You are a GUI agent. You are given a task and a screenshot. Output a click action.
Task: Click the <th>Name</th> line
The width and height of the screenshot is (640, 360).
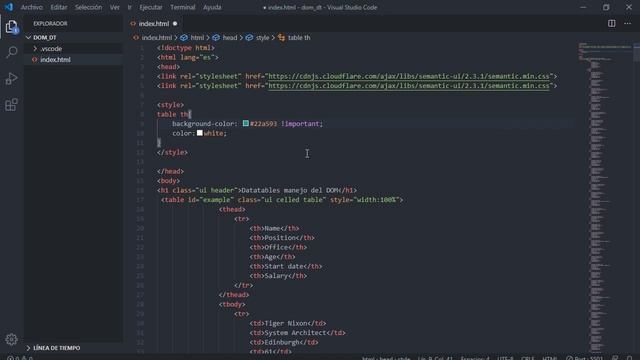(x=274, y=228)
